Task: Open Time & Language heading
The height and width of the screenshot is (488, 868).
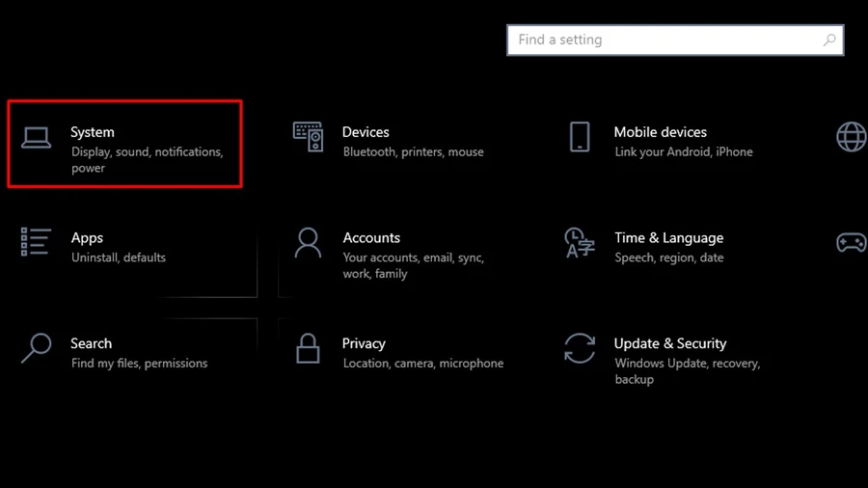Action: pyautogui.click(x=669, y=238)
